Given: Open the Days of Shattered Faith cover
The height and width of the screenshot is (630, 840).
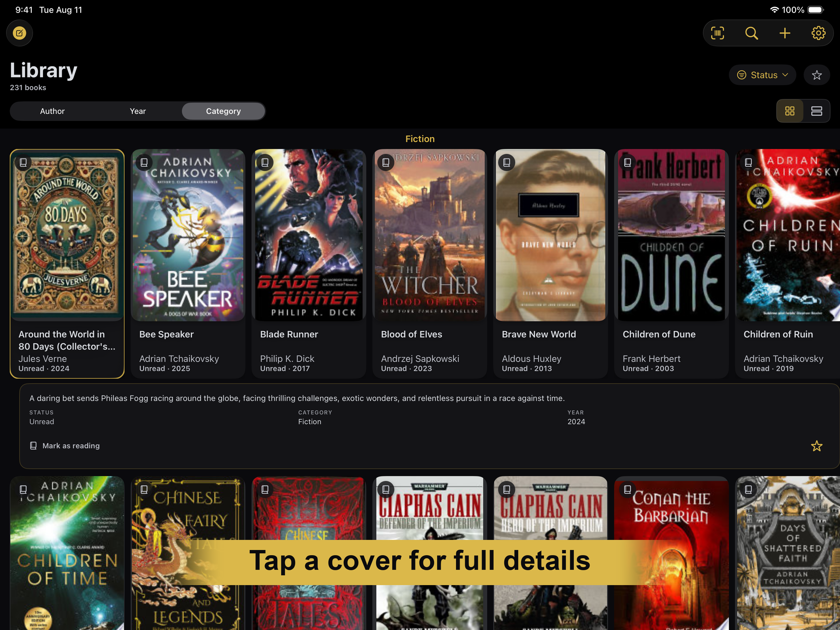Looking at the screenshot, I should [788, 553].
